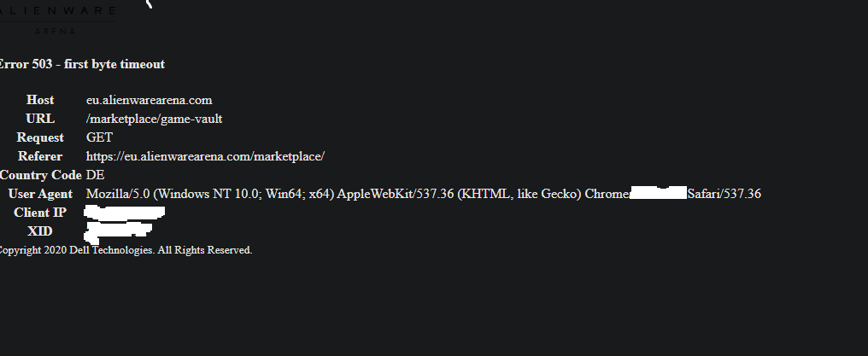Image resolution: width=868 pixels, height=356 pixels.
Task: Click the /marketplace/game-vault URL path
Action: (x=154, y=119)
